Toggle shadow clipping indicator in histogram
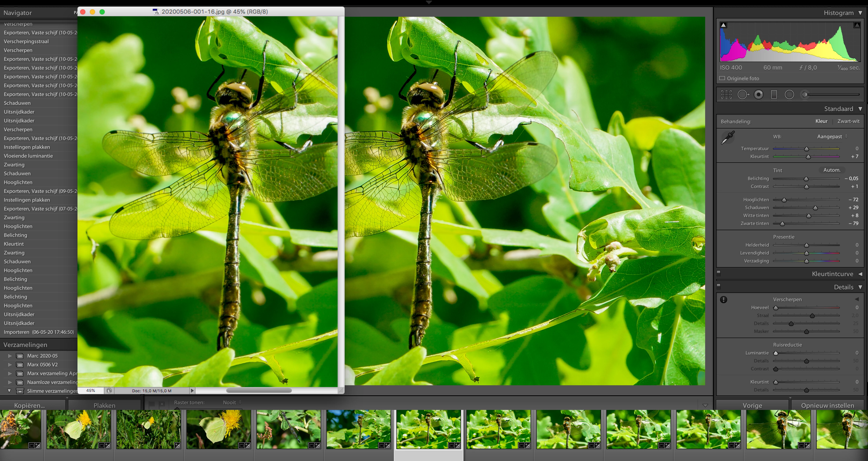This screenshot has height=461, width=868. (723, 25)
